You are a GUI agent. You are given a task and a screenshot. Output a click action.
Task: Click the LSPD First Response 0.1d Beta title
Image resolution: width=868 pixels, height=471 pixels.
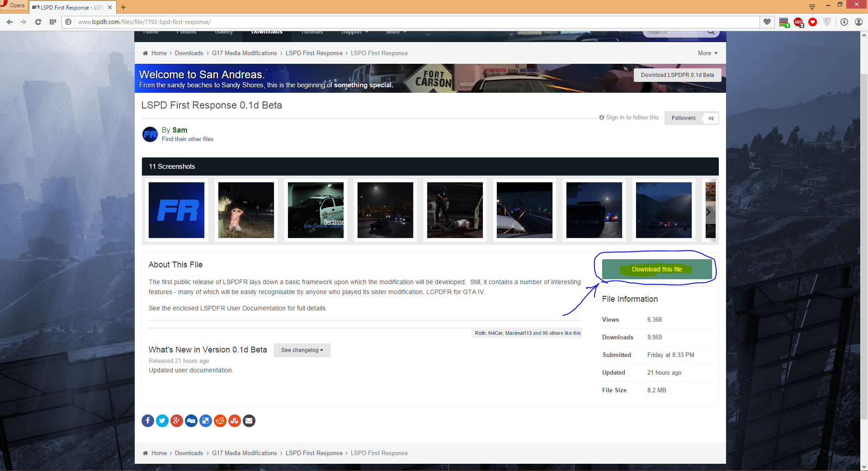click(212, 105)
